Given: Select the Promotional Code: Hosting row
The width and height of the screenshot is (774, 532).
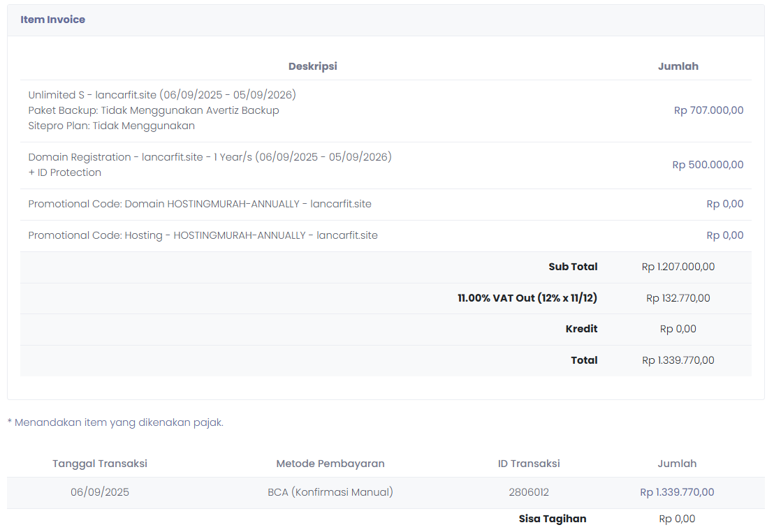Looking at the screenshot, I should (203, 235).
